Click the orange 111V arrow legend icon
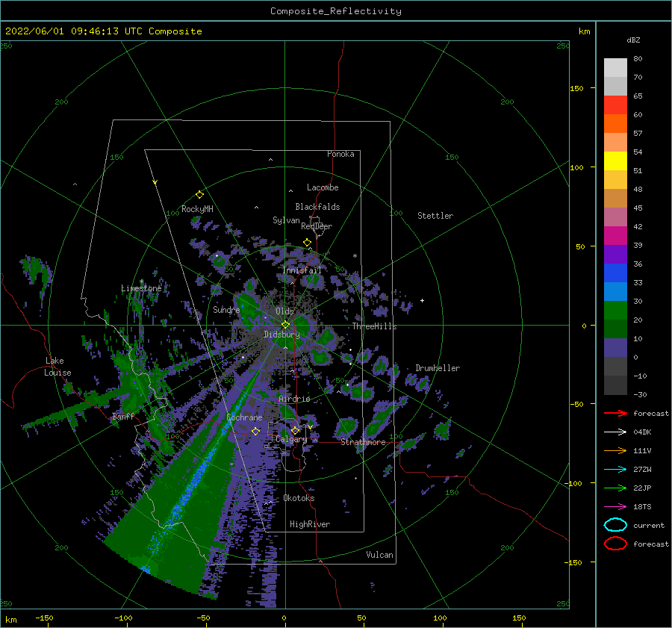Screen dimensions: 672x628 [615, 450]
